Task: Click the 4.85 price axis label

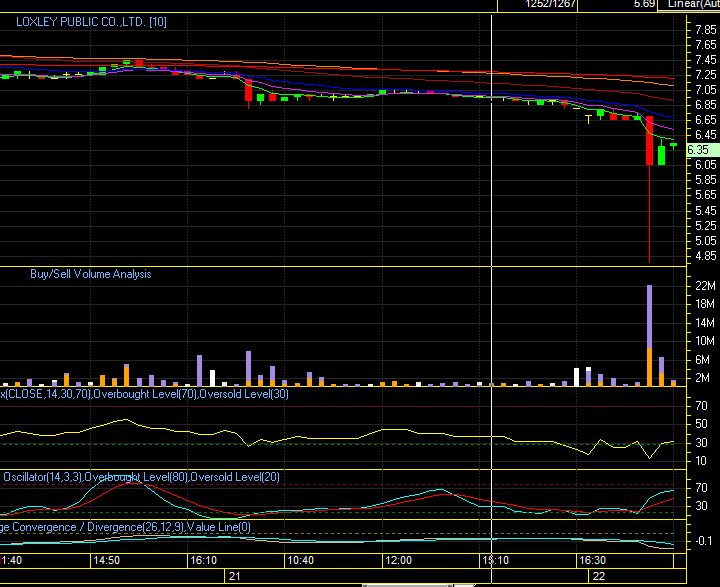Action: pyautogui.click(x=706, y=256)
